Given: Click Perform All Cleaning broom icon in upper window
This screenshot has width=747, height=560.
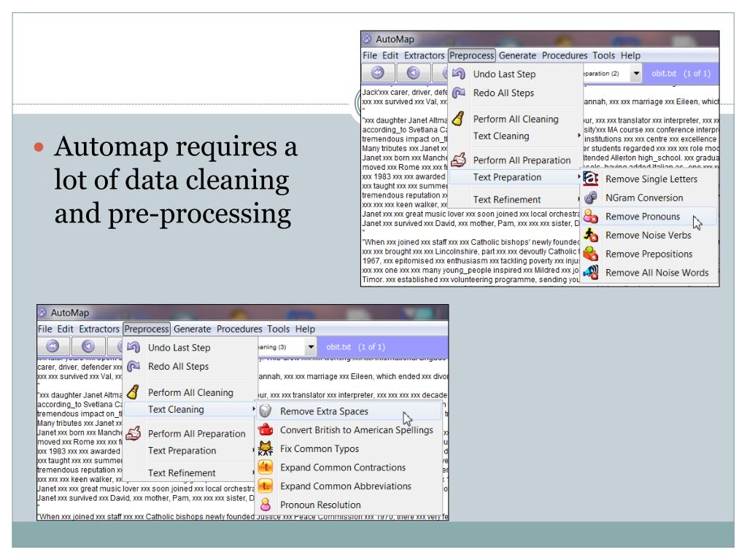Looking at the screenshot, I should (x=458, y=119).
